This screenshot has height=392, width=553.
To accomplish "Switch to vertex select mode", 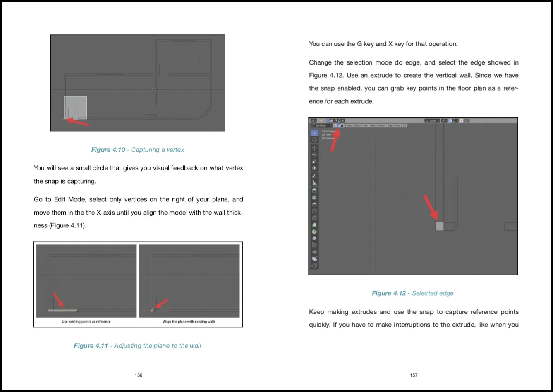I will click(335, 125).
